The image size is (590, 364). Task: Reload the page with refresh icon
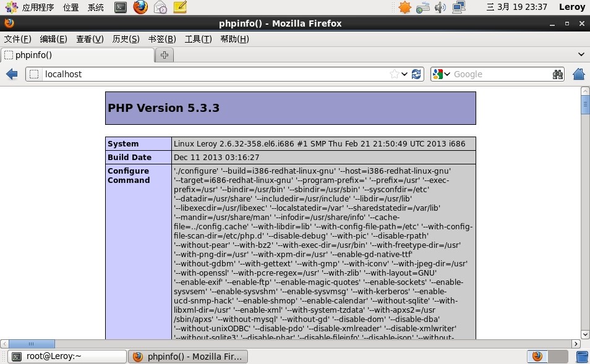(x=416, y=74)
